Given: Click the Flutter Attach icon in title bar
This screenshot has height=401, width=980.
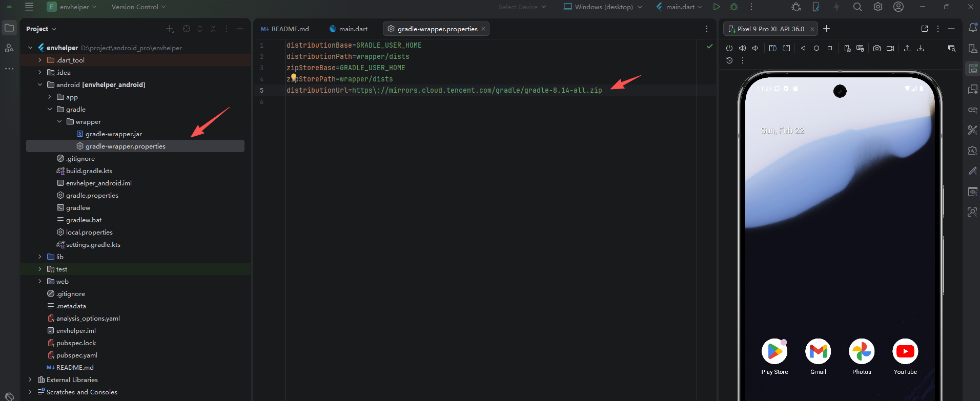Looking at the screenshot, I should 816,7.
